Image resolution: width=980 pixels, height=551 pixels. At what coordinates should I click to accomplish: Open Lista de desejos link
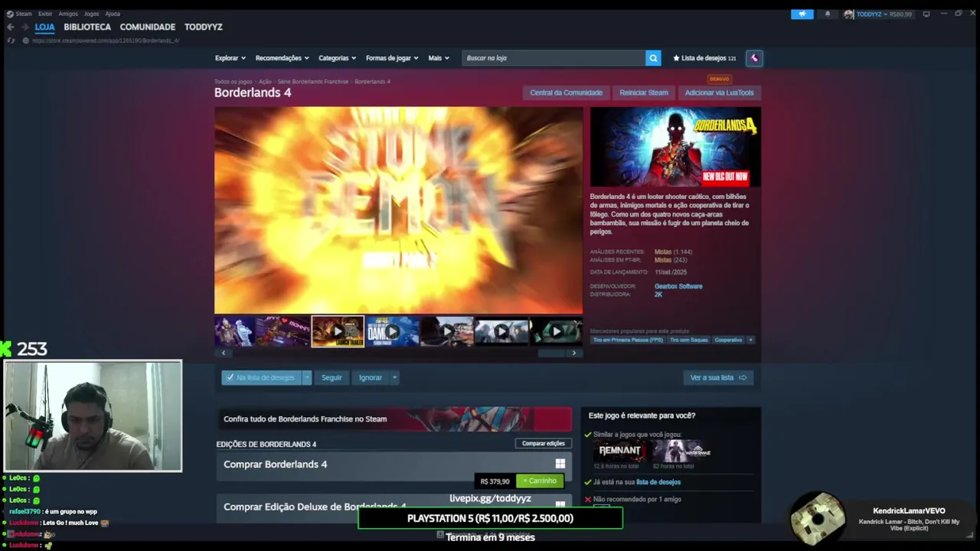coord(704,58)
